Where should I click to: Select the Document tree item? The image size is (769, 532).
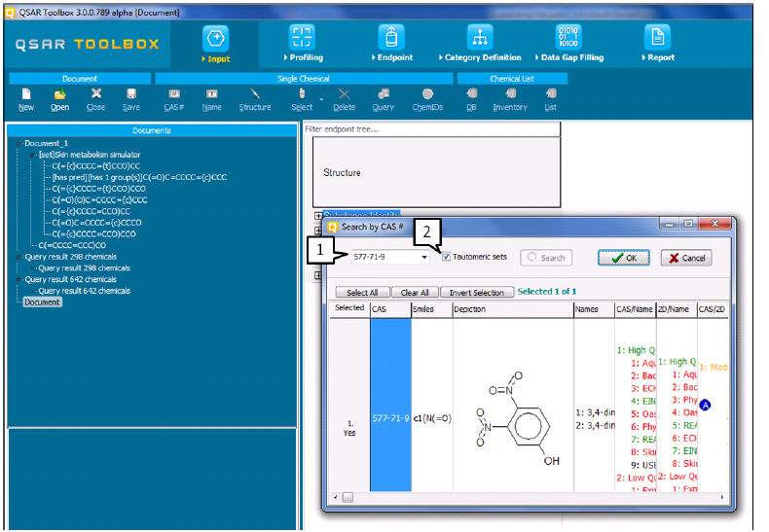pos(42,302)
